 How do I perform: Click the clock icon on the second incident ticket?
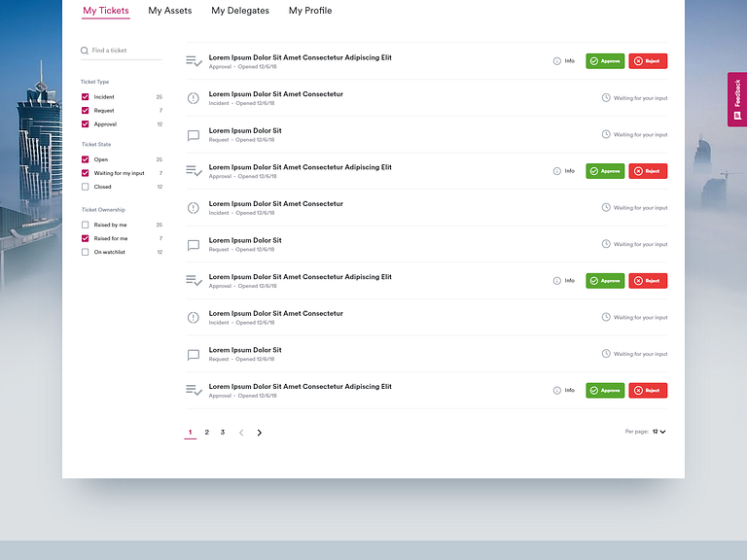click(606, 208)
